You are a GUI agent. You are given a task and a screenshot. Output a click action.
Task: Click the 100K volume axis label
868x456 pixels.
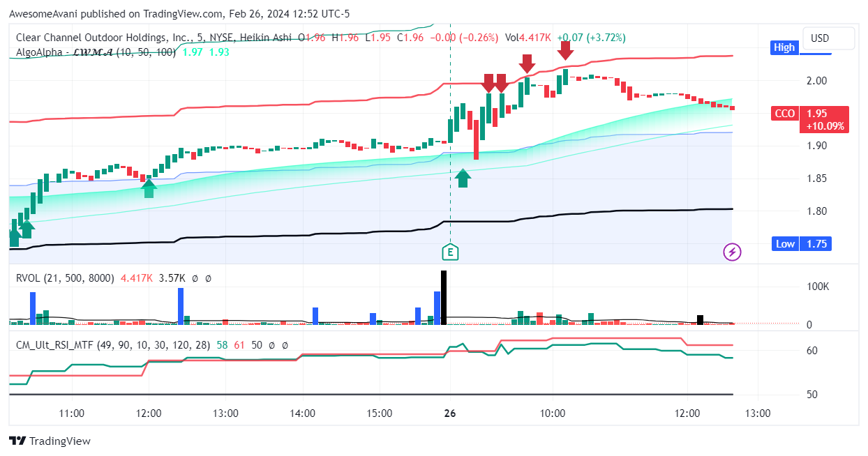click(818, 287)
